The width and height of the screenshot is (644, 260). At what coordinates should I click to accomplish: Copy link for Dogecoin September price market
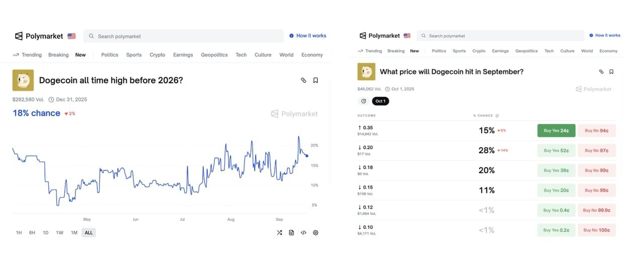coord(601,72)
